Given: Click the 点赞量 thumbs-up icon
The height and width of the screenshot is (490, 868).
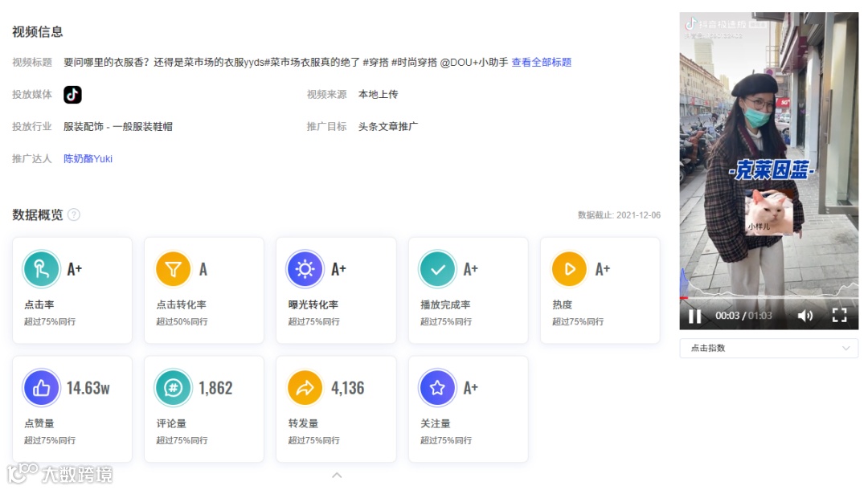Looking at the screenshot, I should (x=41, y=387).
